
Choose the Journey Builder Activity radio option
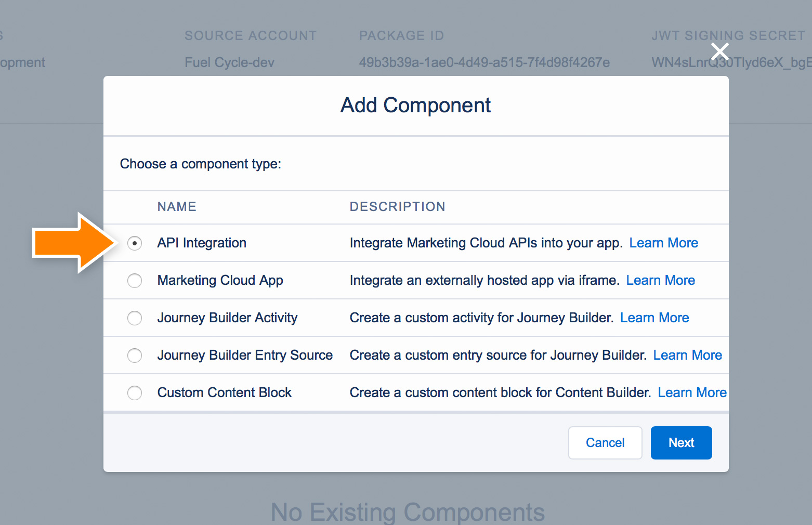[135, 318]
